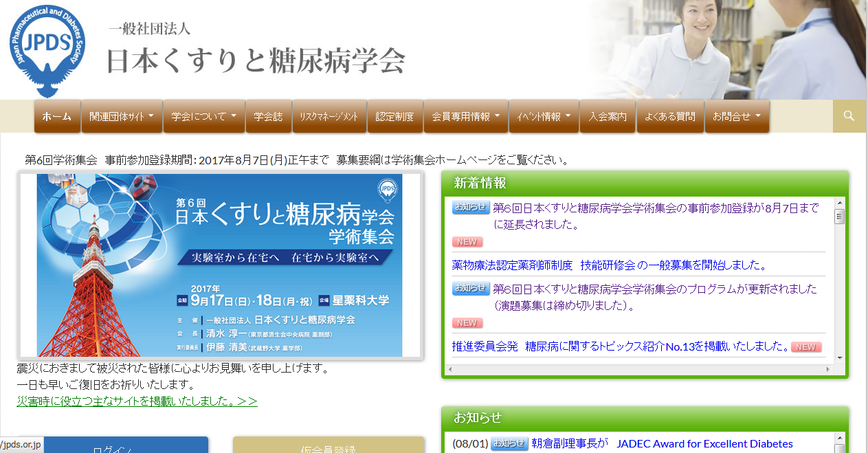
Task: Click 日本くすりと糖尿病学会 site title
Action: [x=256, y=60]
